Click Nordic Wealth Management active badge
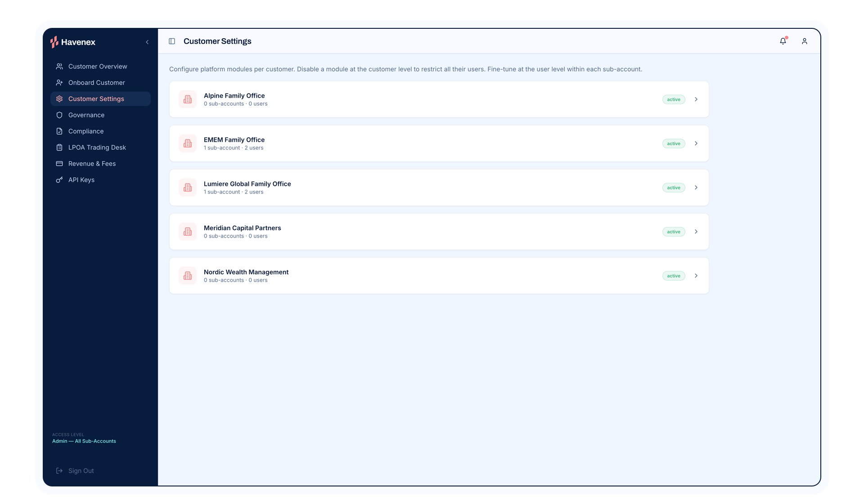 [674, 276]
